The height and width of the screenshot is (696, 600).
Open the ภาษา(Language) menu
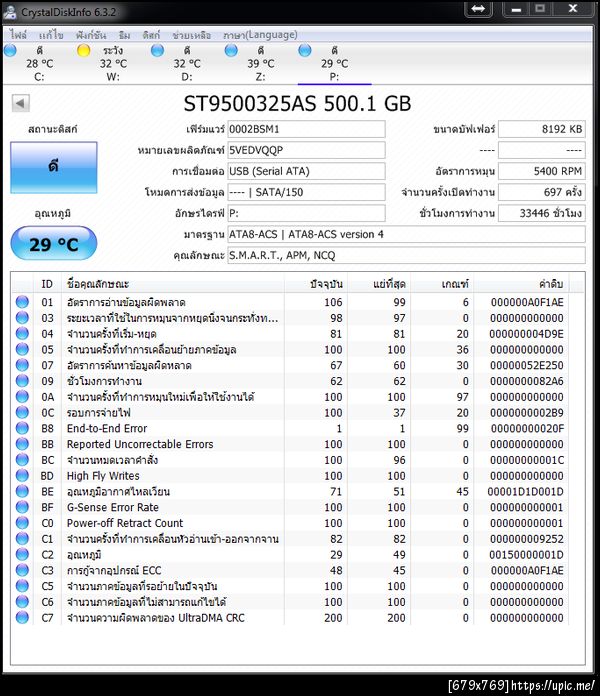click(260, 35)
